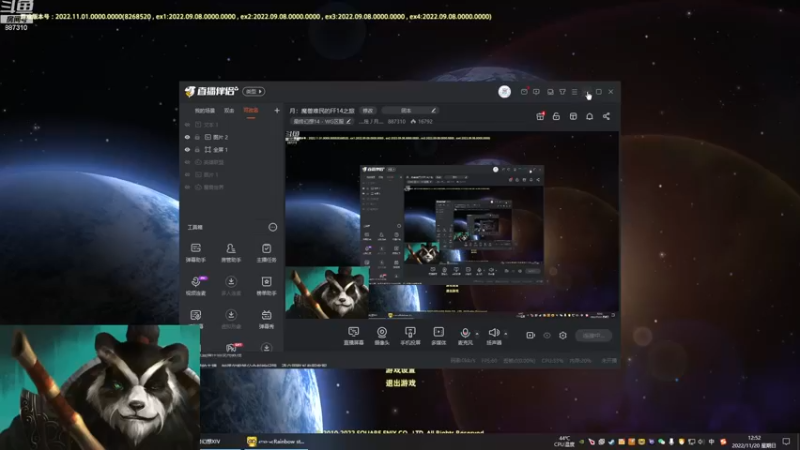Viewport: 800px width, 450px height.
Task: Choose 游戏设置 in game menu
Action: pyautogui.click(x=401, y=370)
